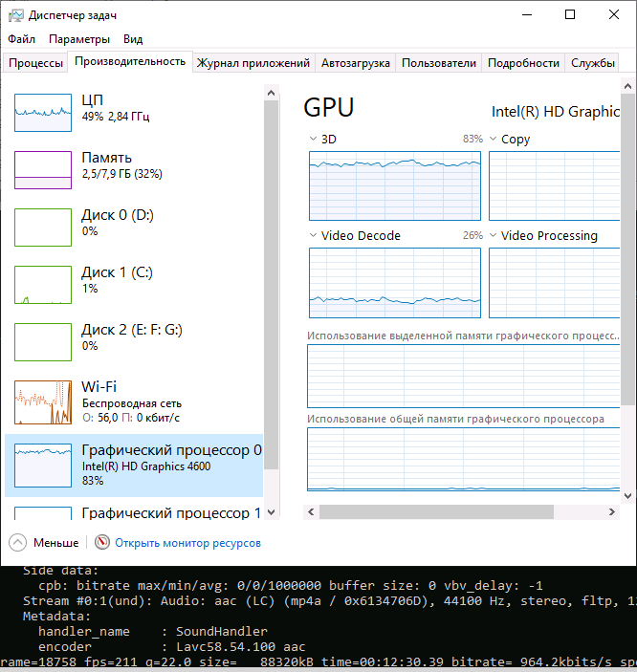Open the Файл menu

[x=22, y=39]
